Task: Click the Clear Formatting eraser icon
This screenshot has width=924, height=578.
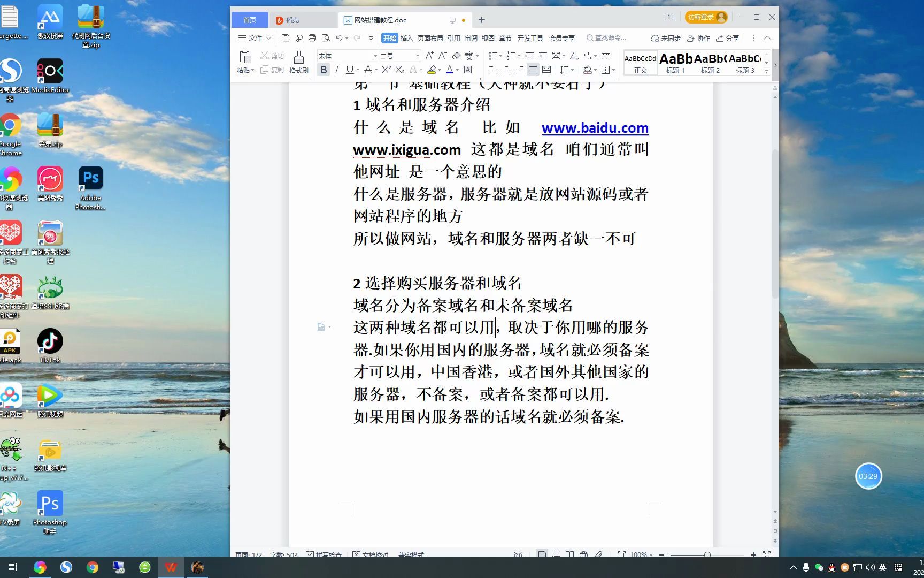Action: [456, 56]
